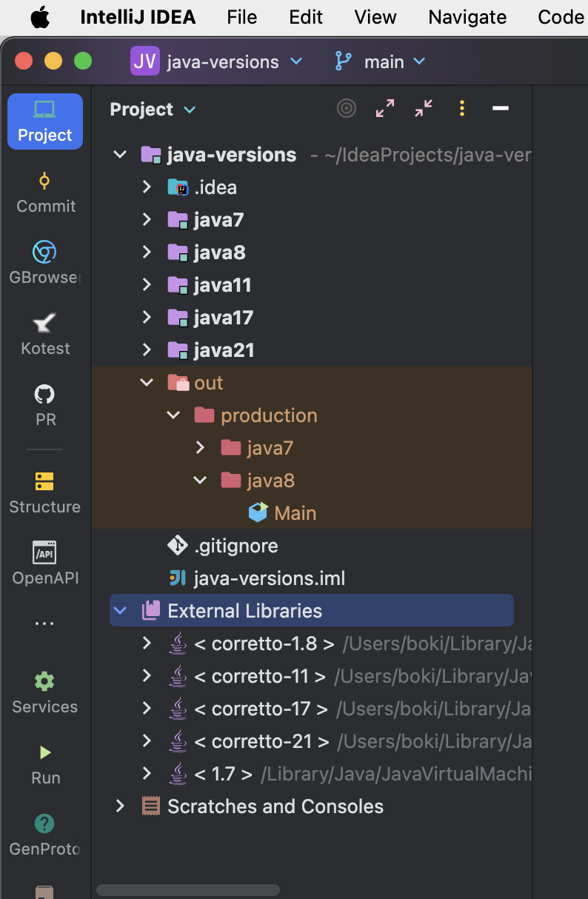Screen dimensions: 588x899
Task: Click the External Libraries icon
Action: pos(150,611)
